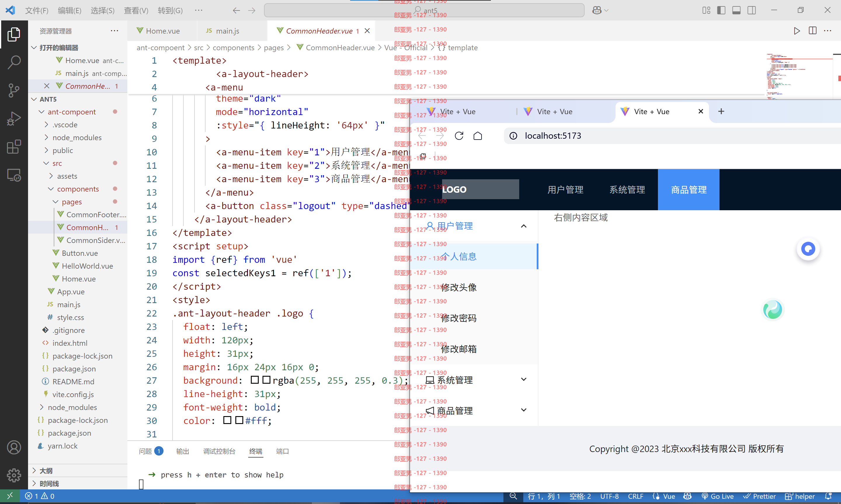Image resolution: width=841 pixels, height=504 pixels.
Task: Go back in editor navigation history
Action: (x=236, y=11)
